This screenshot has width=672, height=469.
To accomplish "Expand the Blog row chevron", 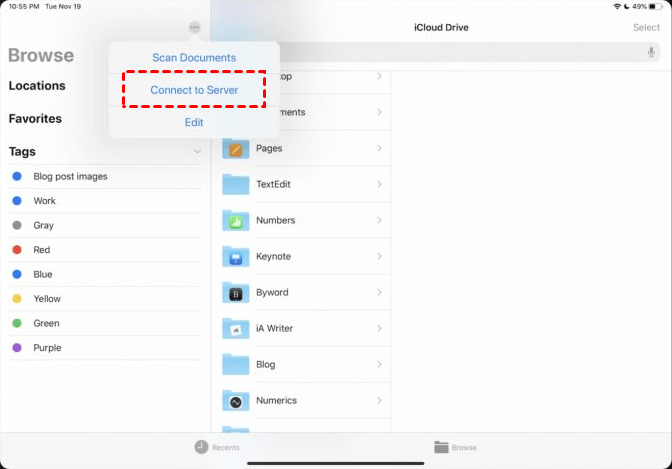I will [x=379, y=364].
